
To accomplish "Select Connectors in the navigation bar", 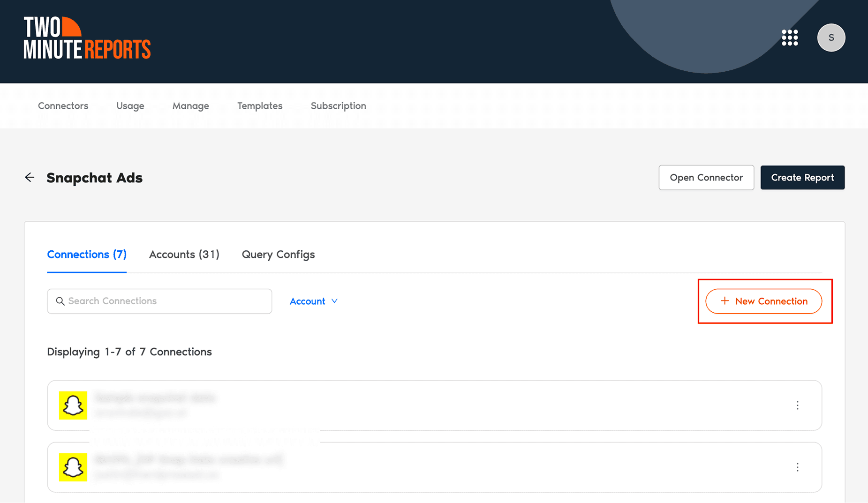I will coord(63,105).
